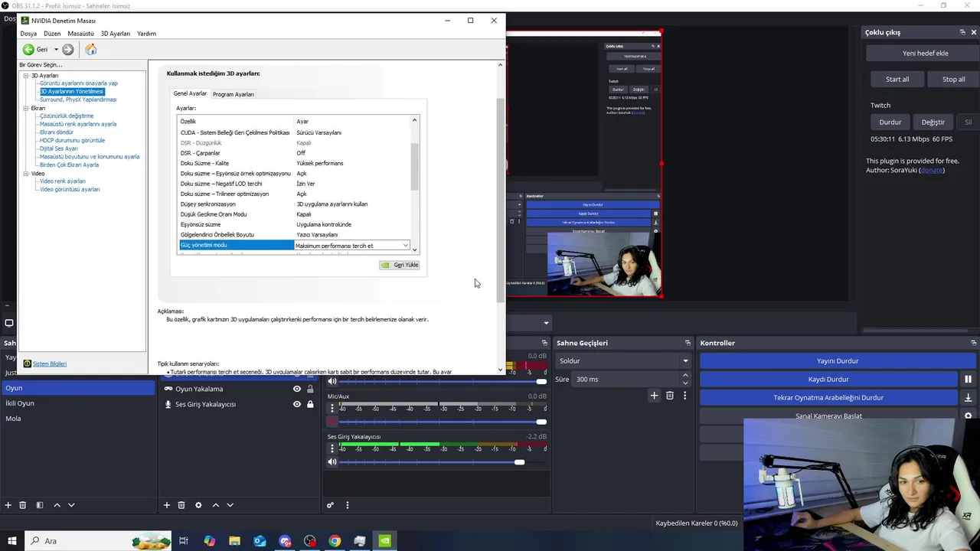The width and height of the screenshot is (980, 551).
Task: Click Yeni hedef ekle button
Action: (x=925, y=54)
